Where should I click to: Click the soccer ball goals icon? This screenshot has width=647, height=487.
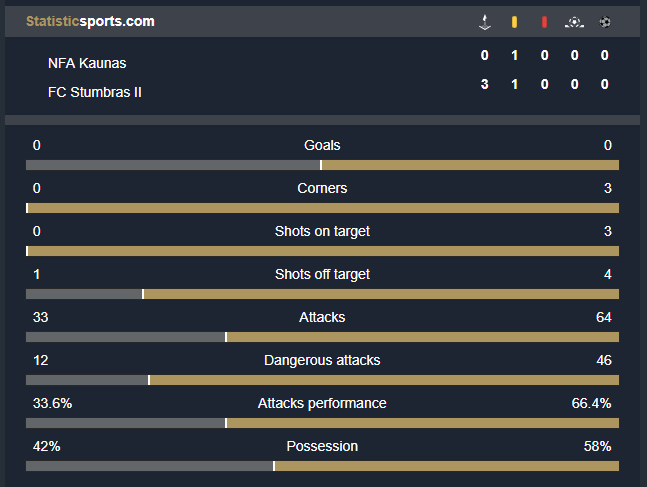[x=605, y=22]
